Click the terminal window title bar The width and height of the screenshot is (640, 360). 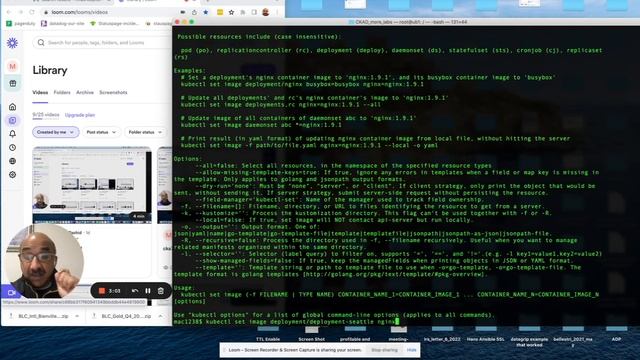coord(406,22)
